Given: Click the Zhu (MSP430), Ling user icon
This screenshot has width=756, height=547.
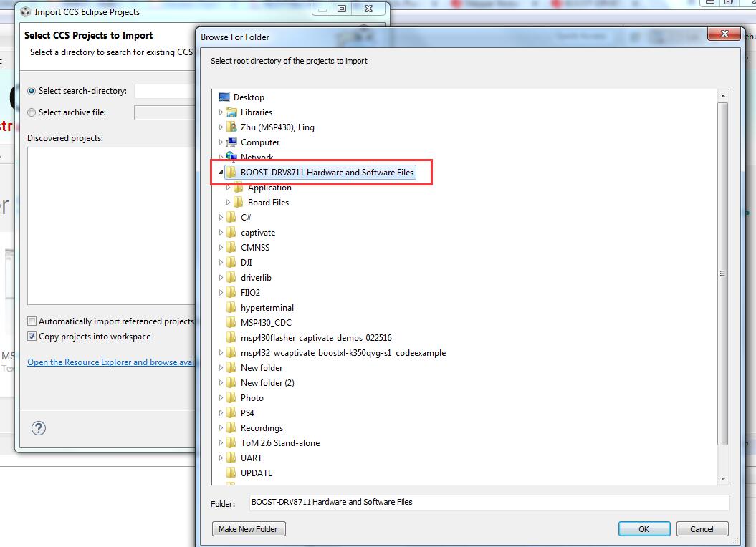Looking at the screenshot, I should click(231, 127).
